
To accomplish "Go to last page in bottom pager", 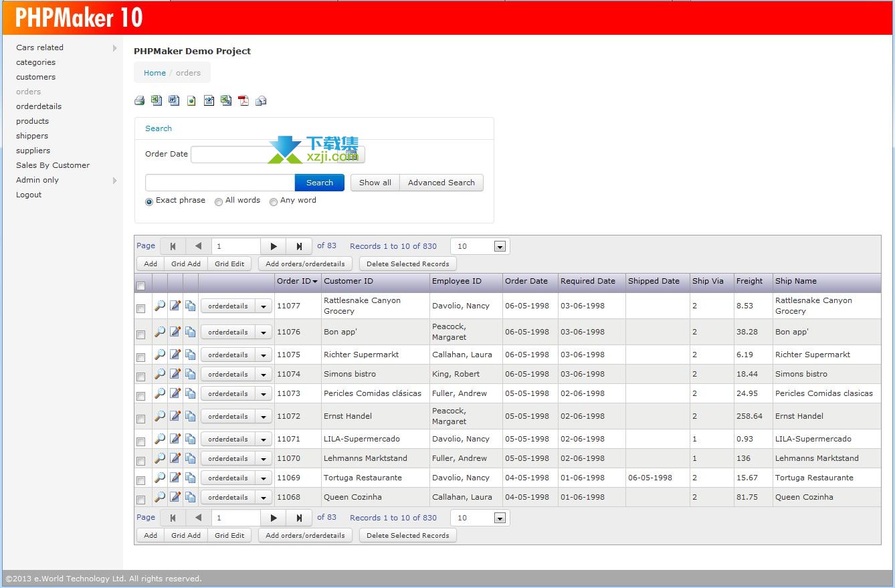I will pyautogui.click(x=299, y=518).
